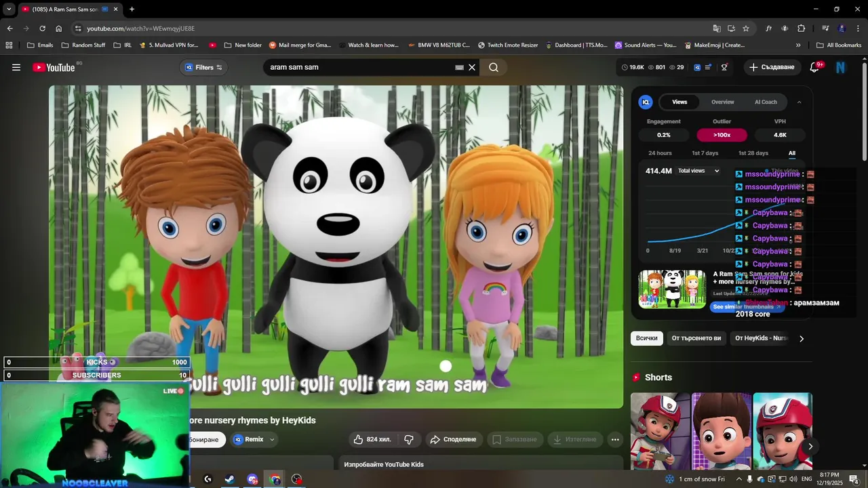The height and width of the screenshot is (488, 868).
Task: Click the browser address bar
Action: pos(393,28)
